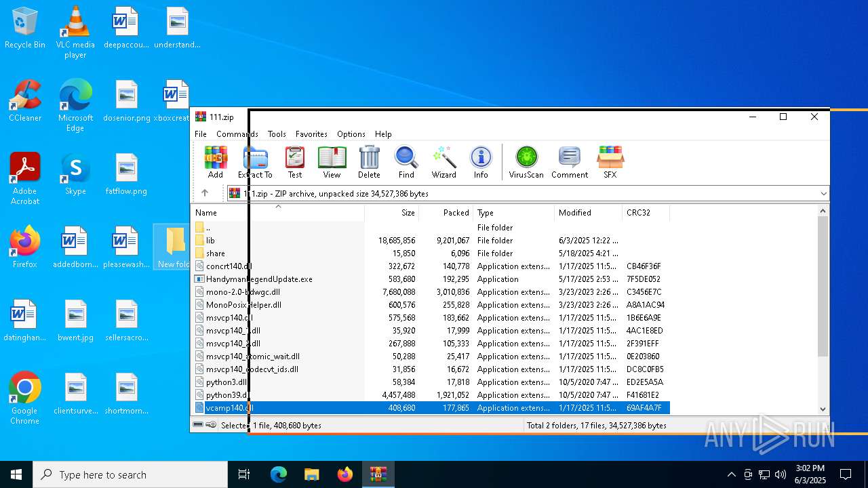Viewport: 868px width, 488px height.
Task: Open Skype desktop shortcut
Action: (75, 175)
